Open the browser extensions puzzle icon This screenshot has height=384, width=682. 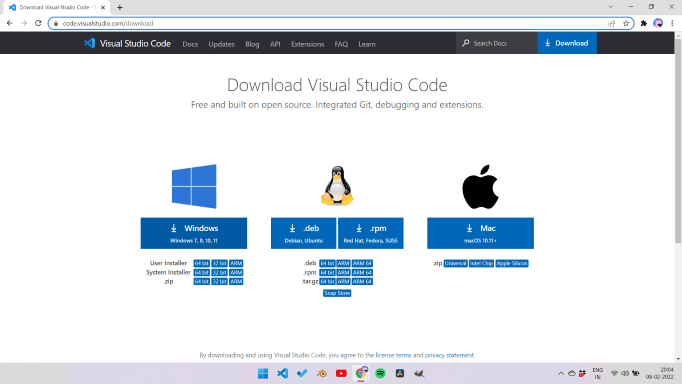(644, 23)
